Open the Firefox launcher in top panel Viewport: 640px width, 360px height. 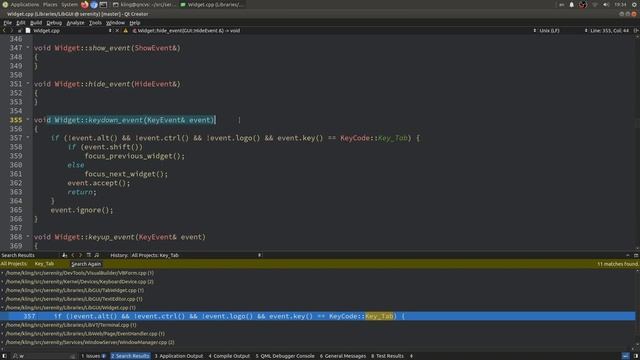coord(84,4)
